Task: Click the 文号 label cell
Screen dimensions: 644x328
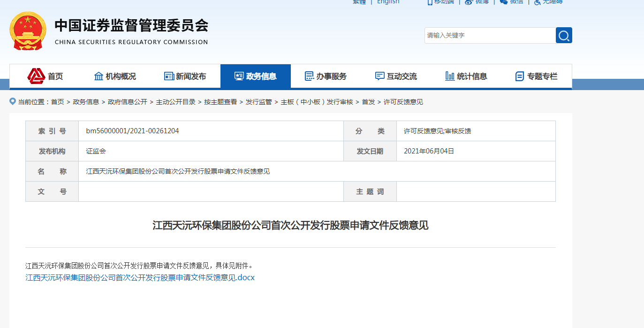Action: tap(52, 191)
